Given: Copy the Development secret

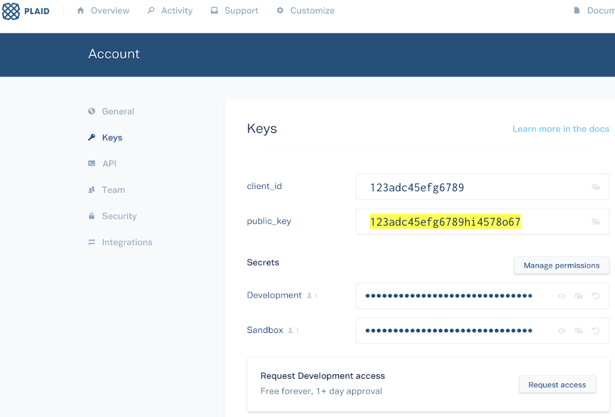Looking at the screenshot, I should pyautogui.click(x=579, y=296).
